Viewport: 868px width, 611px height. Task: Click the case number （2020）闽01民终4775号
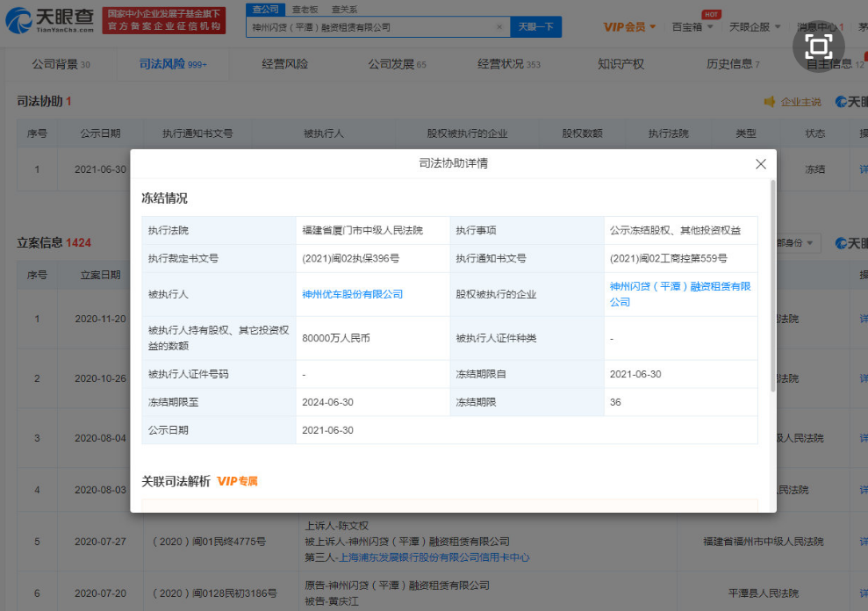(x=209, y=542)
